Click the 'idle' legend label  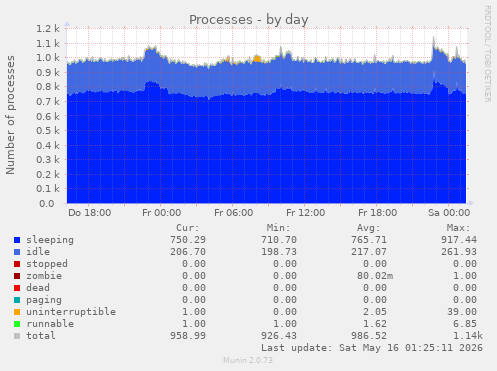pos(38,252)
